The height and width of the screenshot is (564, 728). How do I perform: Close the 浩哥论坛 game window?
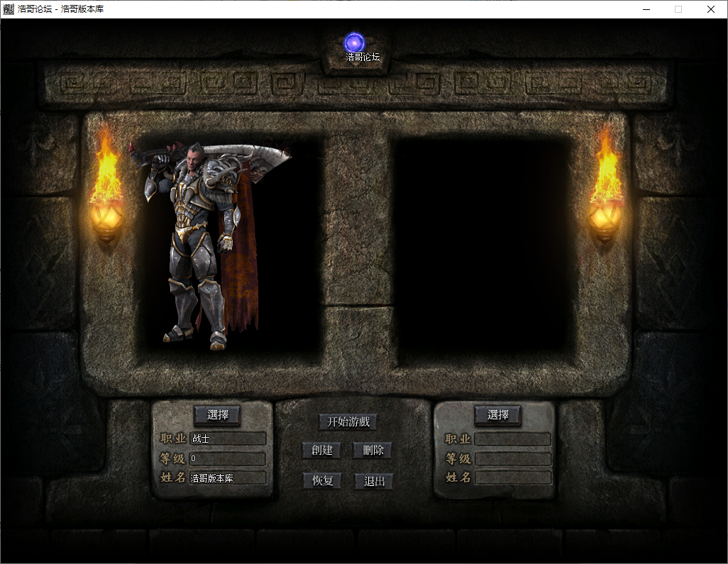tap(710, 9)
